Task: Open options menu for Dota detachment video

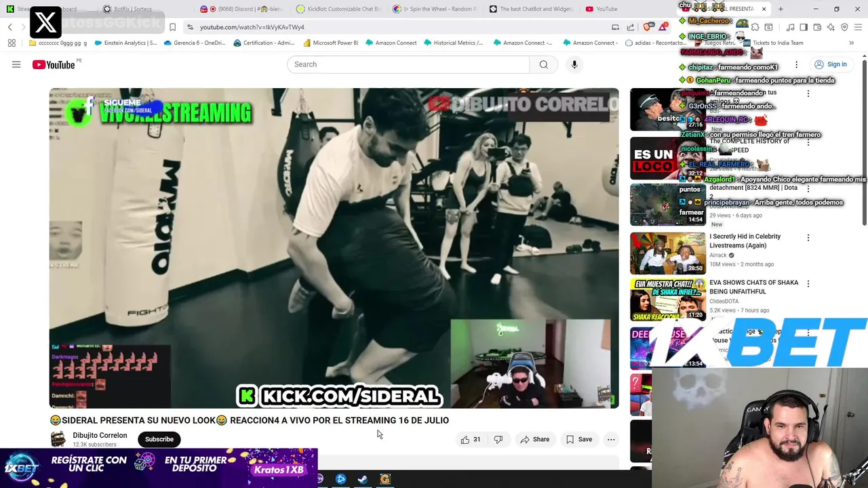Action: point(808,189)
